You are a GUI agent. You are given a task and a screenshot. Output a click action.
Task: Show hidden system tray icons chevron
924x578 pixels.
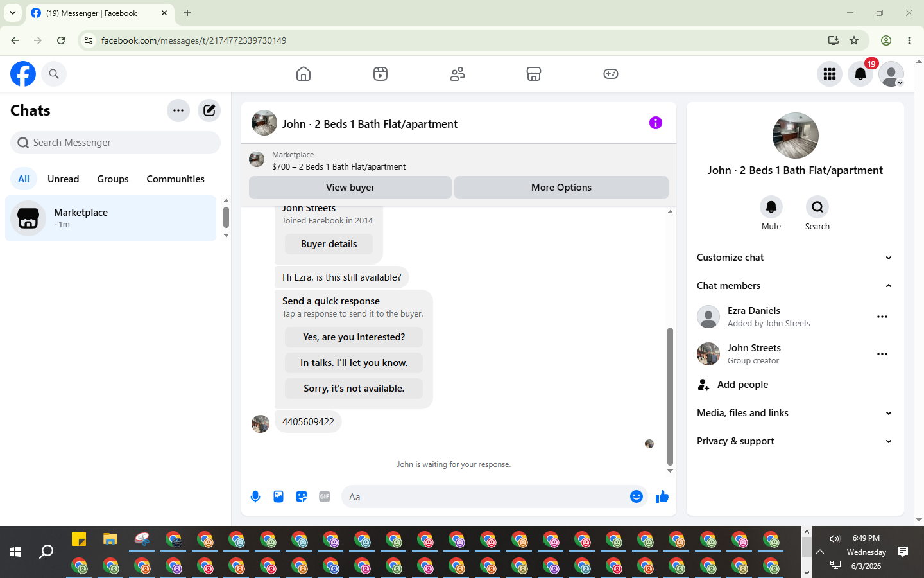point(820,552)
